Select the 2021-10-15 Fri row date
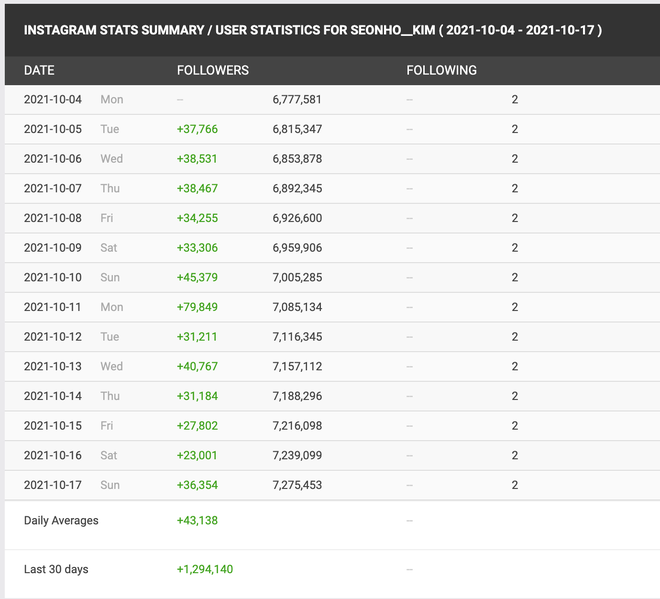This screenshot has height=599, width=660. (53, 426)
